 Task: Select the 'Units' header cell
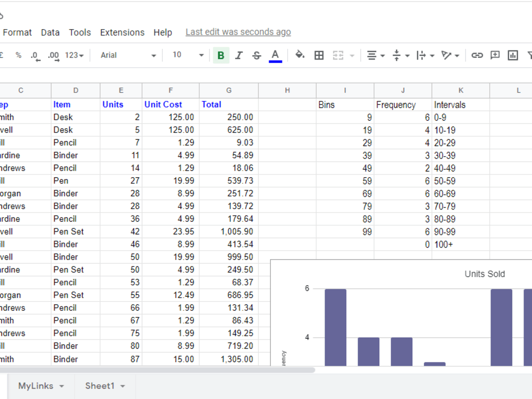coord(121,104)
